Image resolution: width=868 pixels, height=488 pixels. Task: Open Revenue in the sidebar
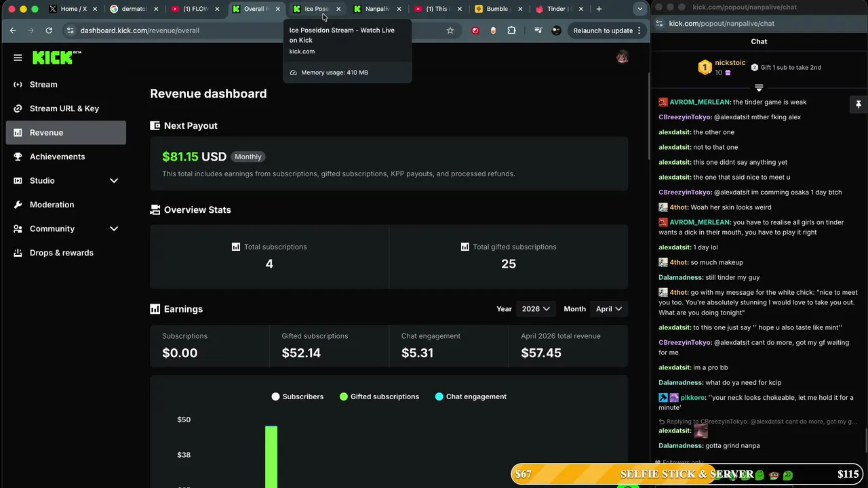[66, 133]
